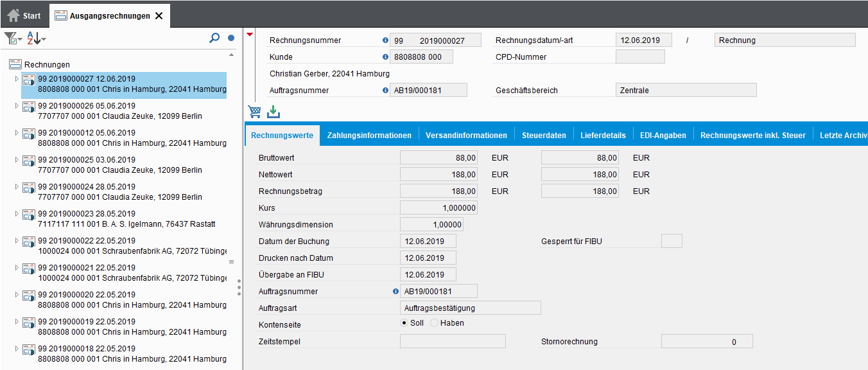Click the Währungsdimension field
This screenshot has width=868, height=370.
(431, 224)
